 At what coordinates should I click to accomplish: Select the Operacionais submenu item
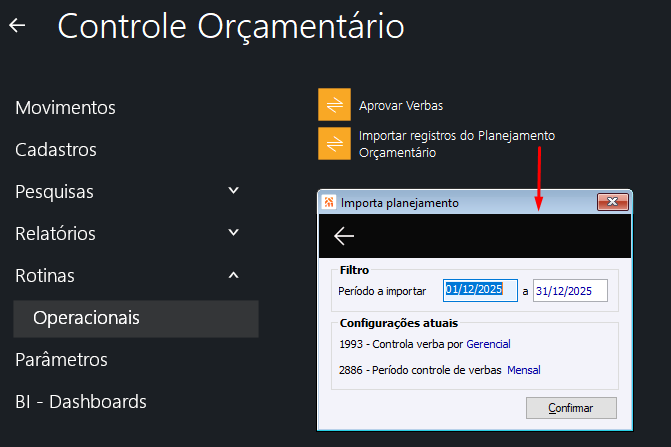click(136, 319)
